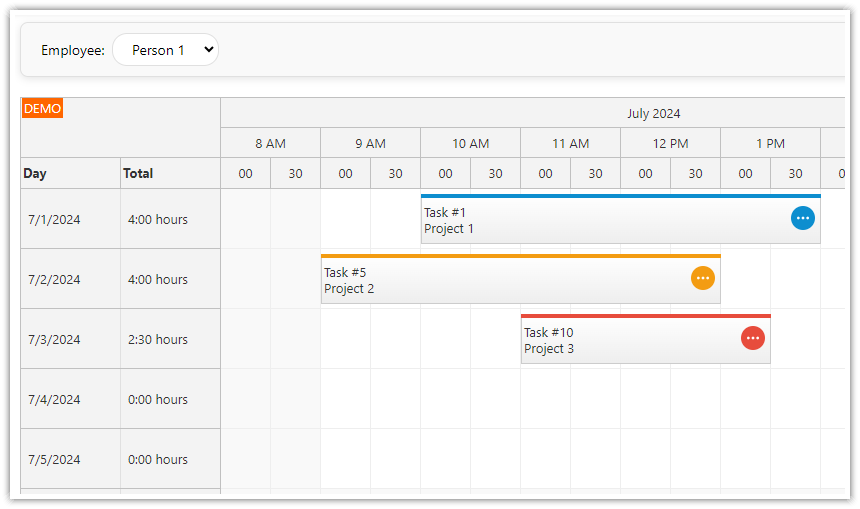Select the Task #1 Project 1 event
Viewport: 860px width, 509px height.
pyautogui.click(x=620, y=219)
